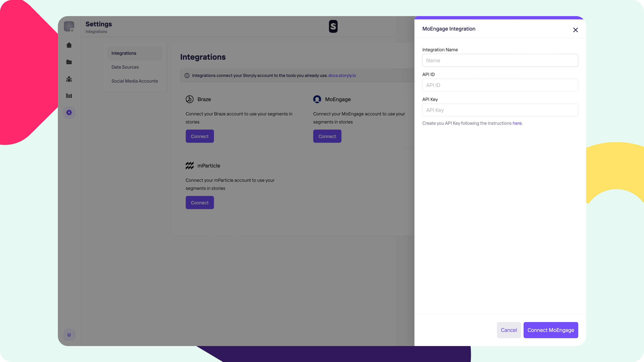Screen dimensions: 644x362
Task: Click the home icon in sidebar
Action: click(69, 45)
